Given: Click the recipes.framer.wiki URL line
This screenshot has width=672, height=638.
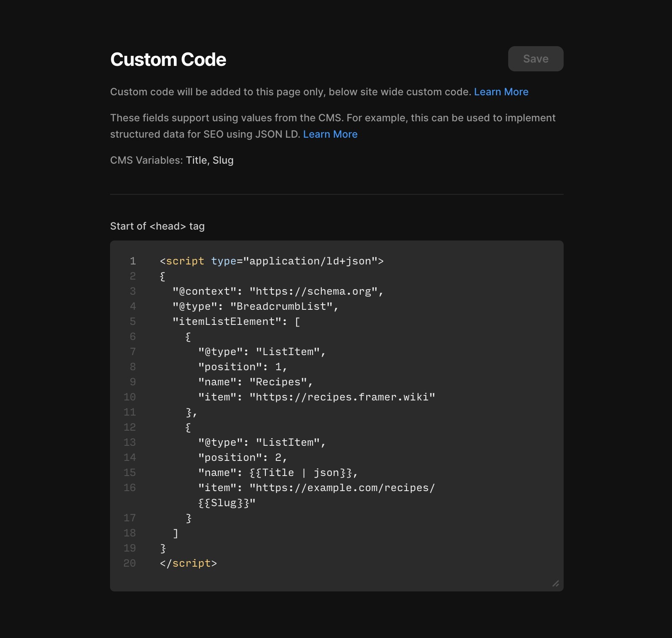Looking at the screenshot, I should (x=317, y=397).
